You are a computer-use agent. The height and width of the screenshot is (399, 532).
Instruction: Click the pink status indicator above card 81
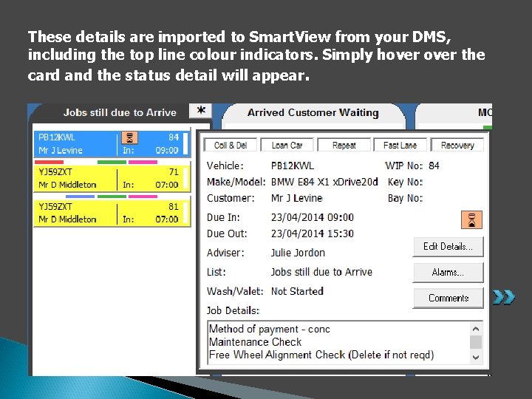point(143,197)
